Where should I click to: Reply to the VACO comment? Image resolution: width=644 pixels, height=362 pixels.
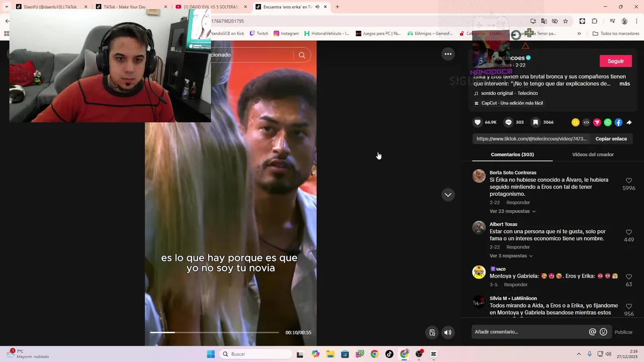pyautogui.click(x=516, y=285)
